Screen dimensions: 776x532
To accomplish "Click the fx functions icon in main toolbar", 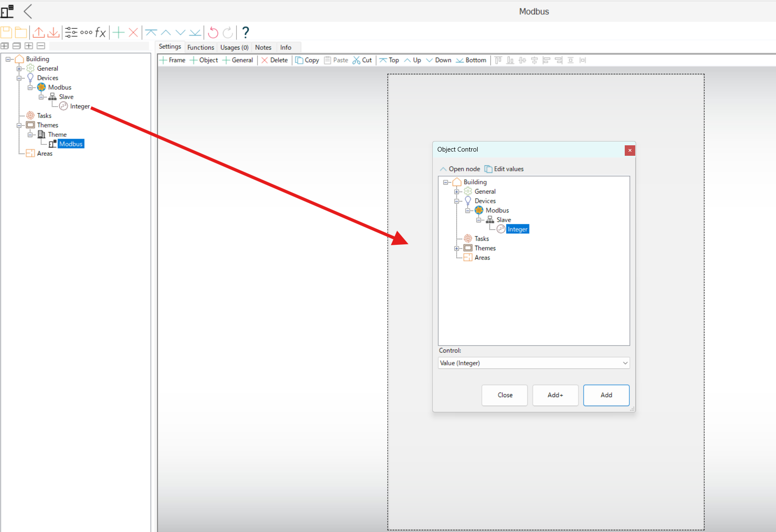I will pyautogui.click(x=100, y=32).
